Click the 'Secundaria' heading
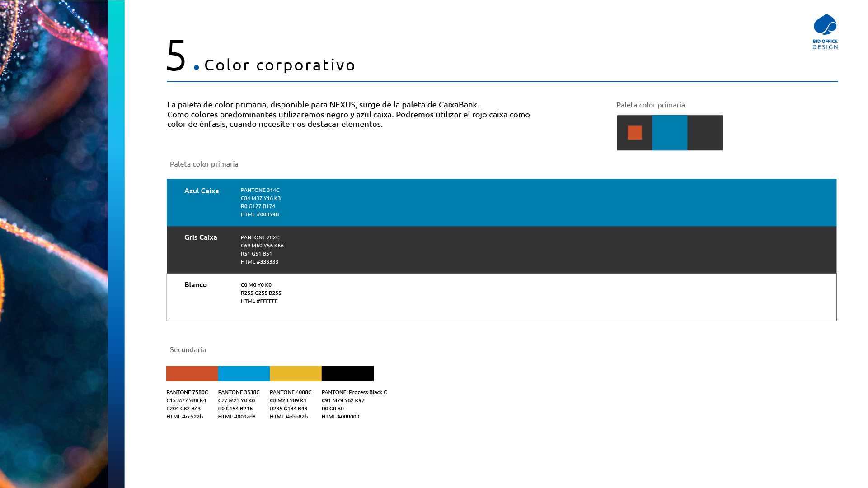868x488 pixels. (188, 349)
